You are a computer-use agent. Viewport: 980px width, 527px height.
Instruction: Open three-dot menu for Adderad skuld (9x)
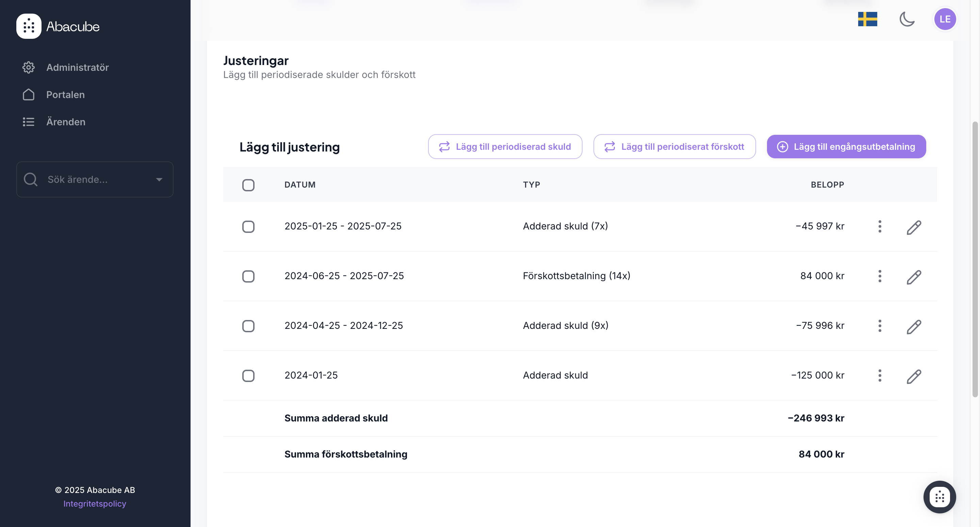(x=880, y=326)
